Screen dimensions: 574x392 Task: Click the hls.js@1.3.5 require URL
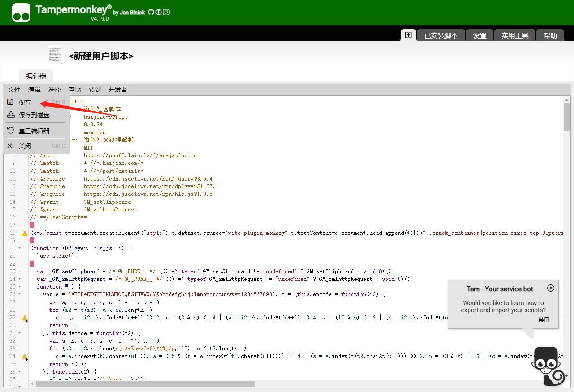click(148, 194)
